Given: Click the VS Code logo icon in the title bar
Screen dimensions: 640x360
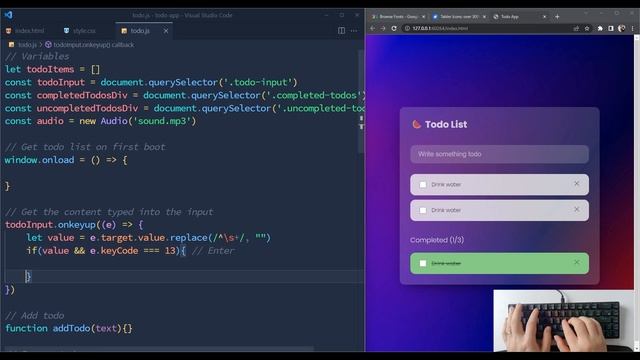Looking at the screenshot, I should tap(8, 15).
